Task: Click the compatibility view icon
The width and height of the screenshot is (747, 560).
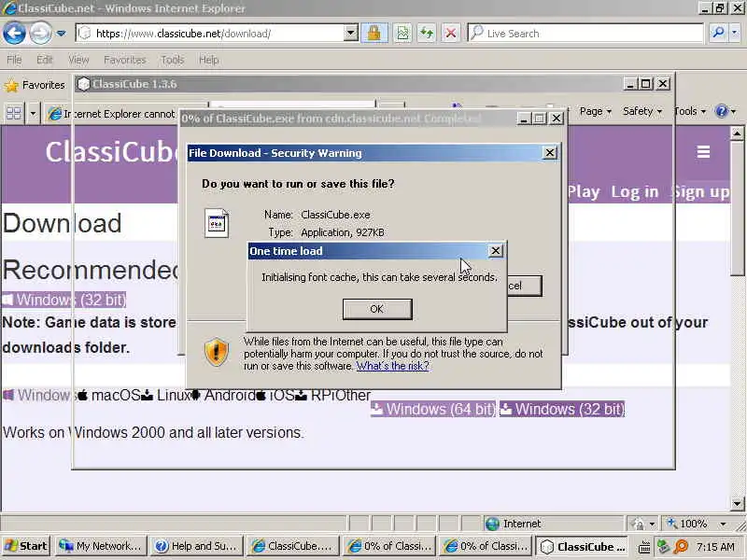Action: point(402,34)
